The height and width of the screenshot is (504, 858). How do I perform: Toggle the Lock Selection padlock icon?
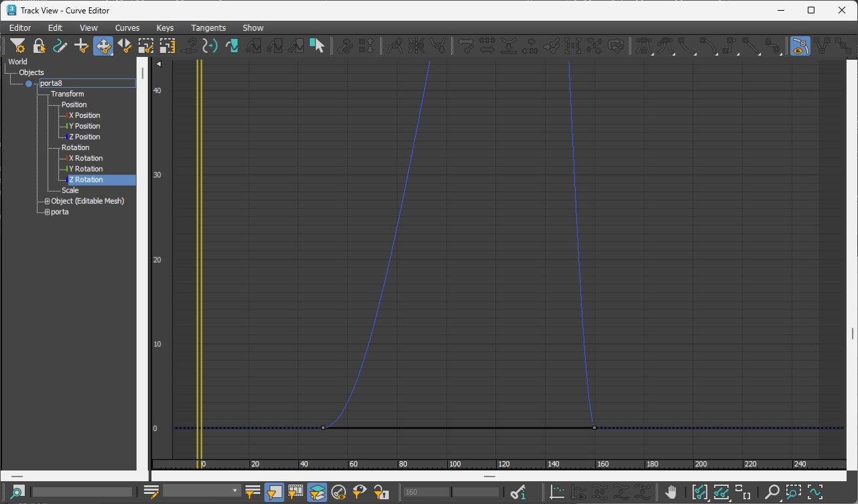39,46
